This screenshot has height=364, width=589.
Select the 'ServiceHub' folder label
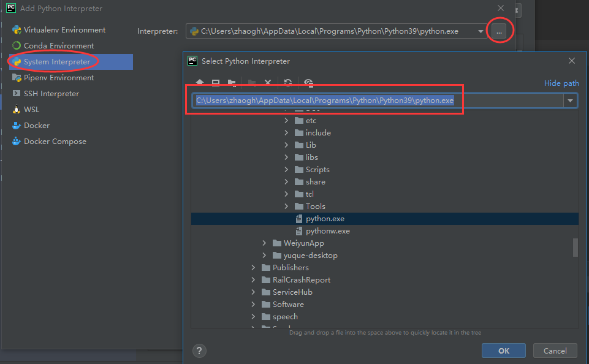[292, 292]
